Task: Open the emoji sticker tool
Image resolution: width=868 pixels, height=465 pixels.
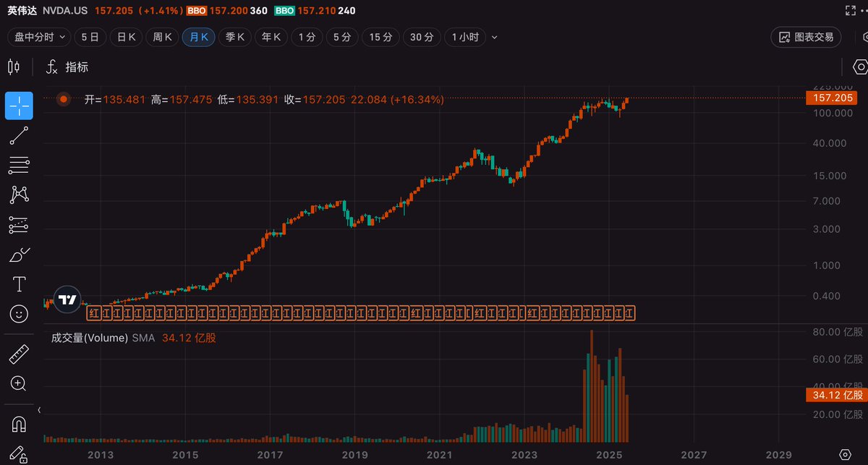Action: coord(19,314)
